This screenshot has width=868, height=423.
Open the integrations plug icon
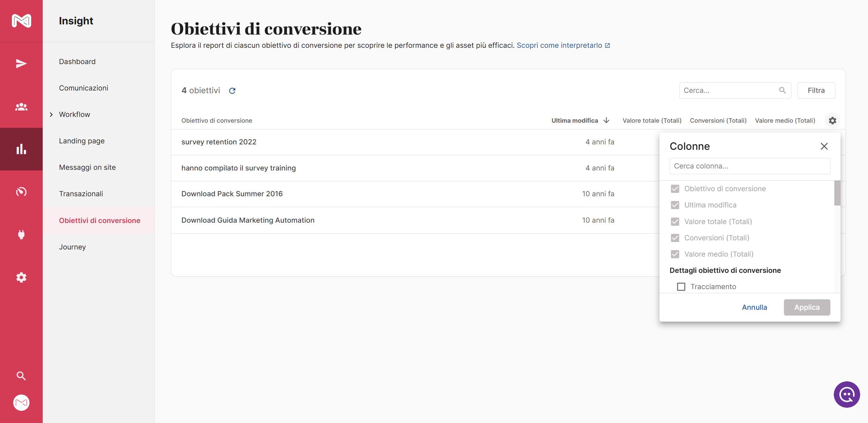tap(21, 235)
